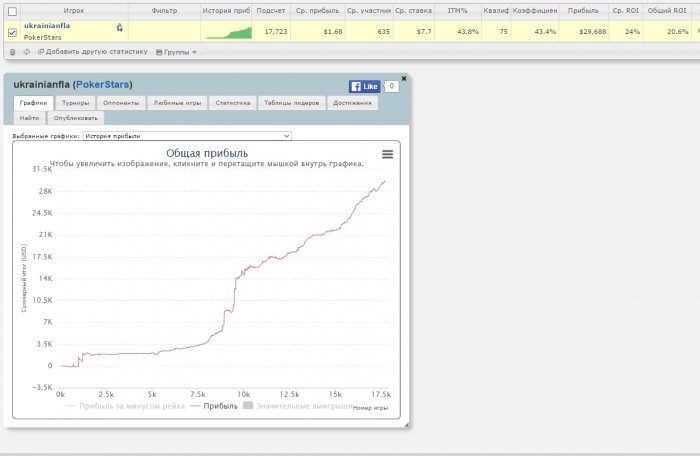Click the 43.8% ITM value
The image size is (700, 456).
(467, 32)
